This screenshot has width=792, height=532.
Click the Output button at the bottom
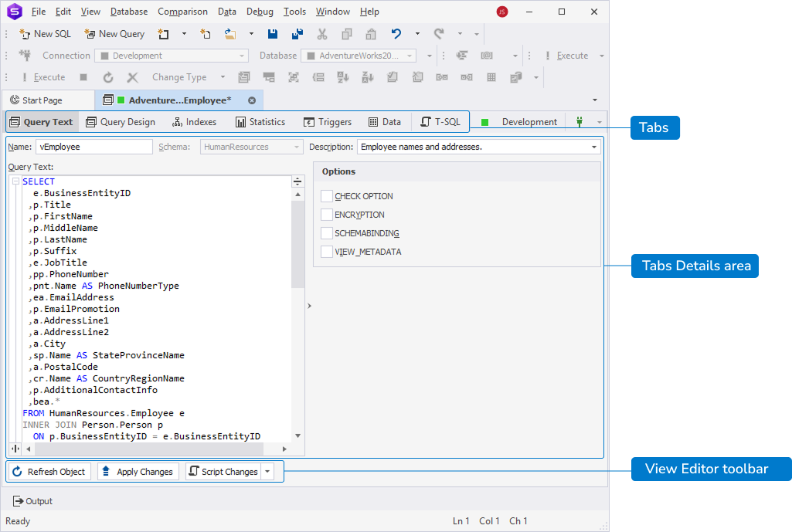click(x=32, y=500)
